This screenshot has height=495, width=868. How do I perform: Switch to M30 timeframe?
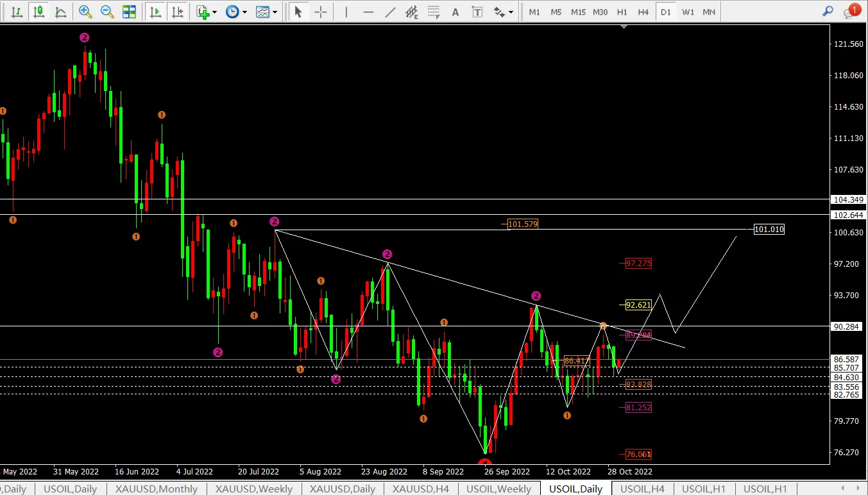coord(600,12)
